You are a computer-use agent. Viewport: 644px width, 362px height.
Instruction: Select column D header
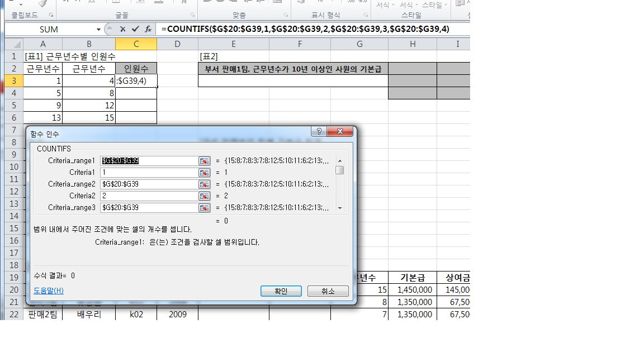(x=177, y=44)
